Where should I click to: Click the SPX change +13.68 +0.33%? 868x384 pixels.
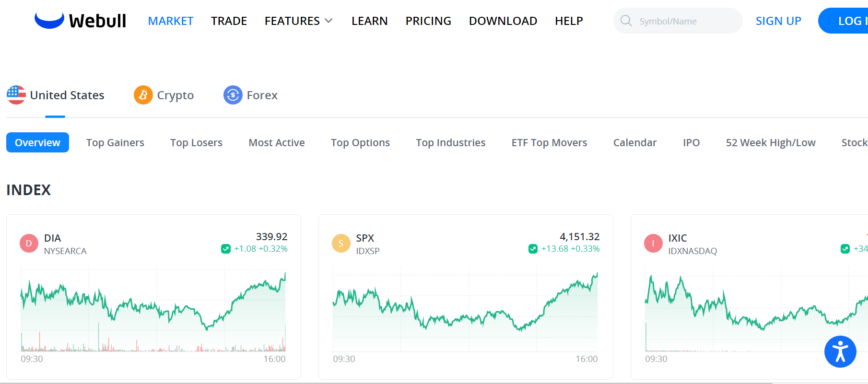click(x=570, y=249)
